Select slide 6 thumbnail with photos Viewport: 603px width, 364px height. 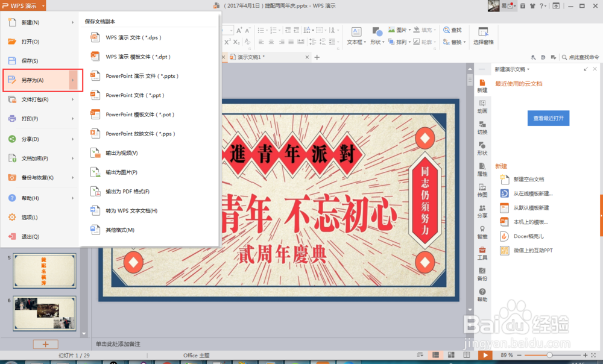pyautogui.click(x=45, y=313)
